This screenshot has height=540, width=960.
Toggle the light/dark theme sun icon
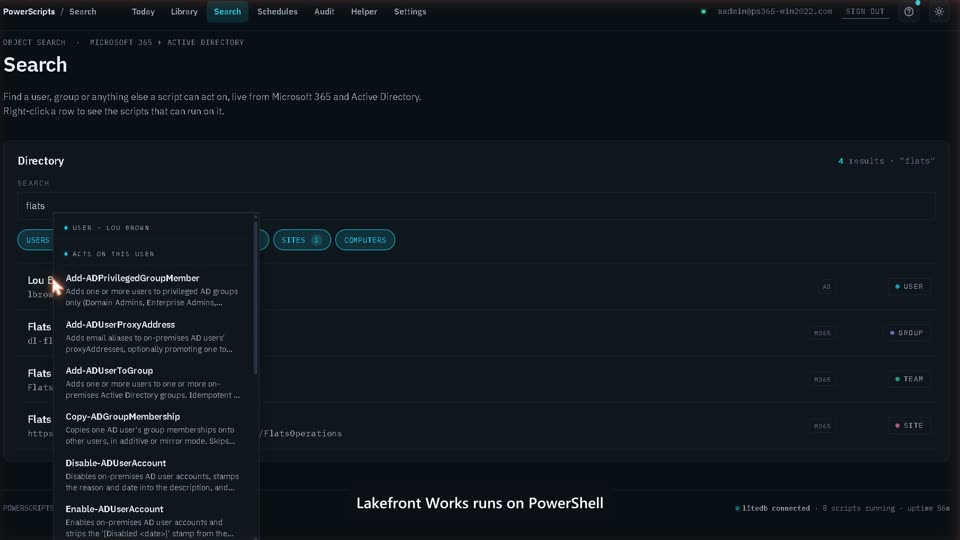point(939,12)
